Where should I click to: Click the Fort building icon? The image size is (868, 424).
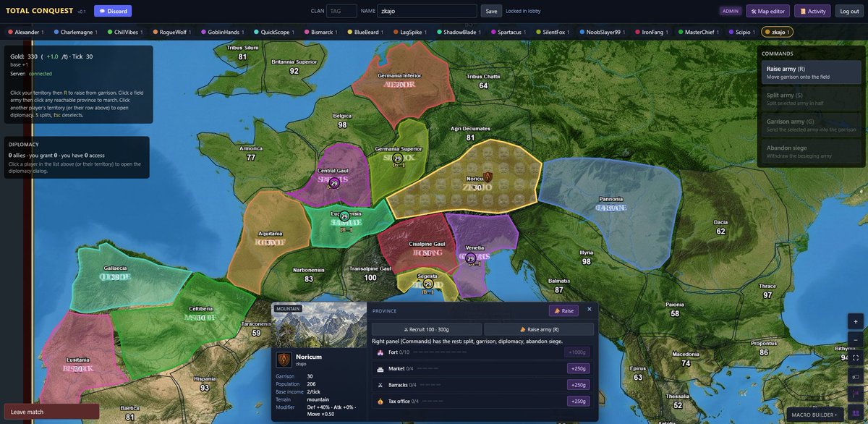380,352
